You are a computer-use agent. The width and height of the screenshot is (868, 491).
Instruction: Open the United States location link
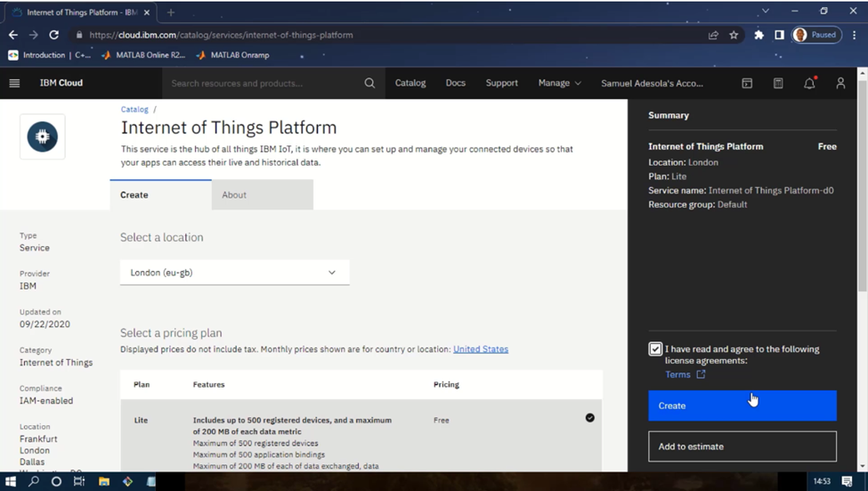[x=481, y=349]
